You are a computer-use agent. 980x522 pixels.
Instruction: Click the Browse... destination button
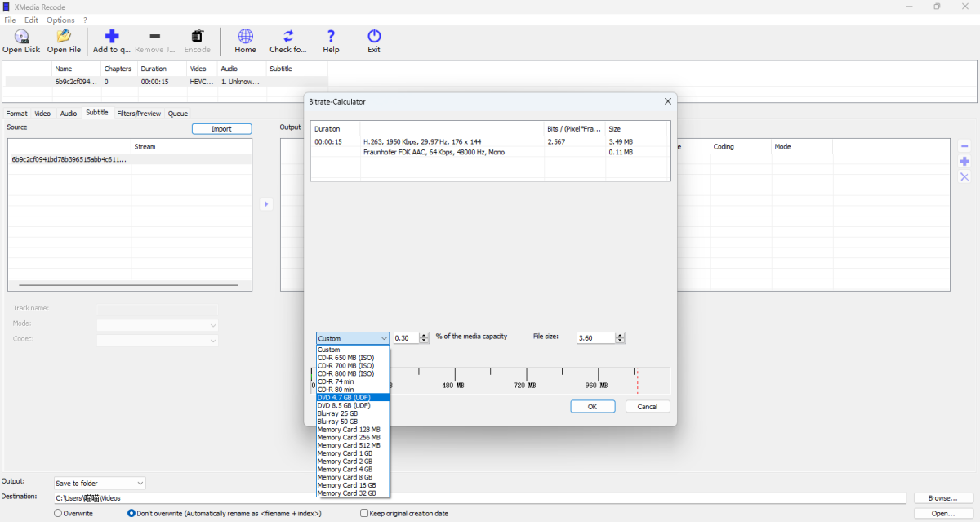coord(942,497)
